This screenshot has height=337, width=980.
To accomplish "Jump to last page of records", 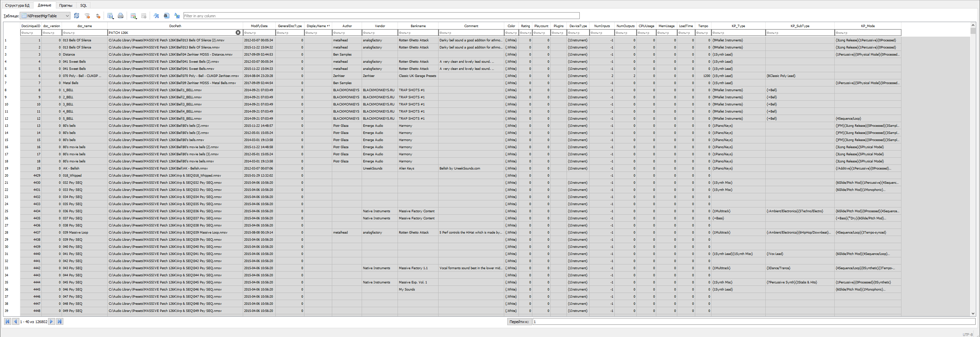I will [x=59, y=321].
